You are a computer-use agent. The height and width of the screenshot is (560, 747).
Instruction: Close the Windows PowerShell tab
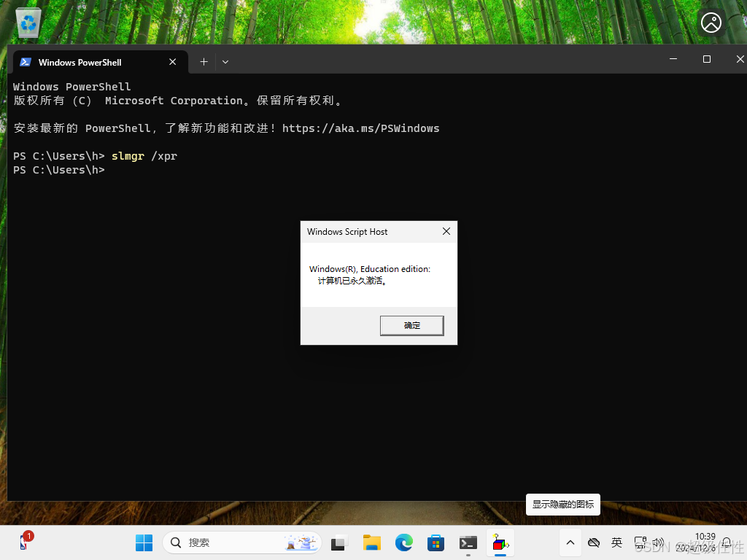pos(172,62)
